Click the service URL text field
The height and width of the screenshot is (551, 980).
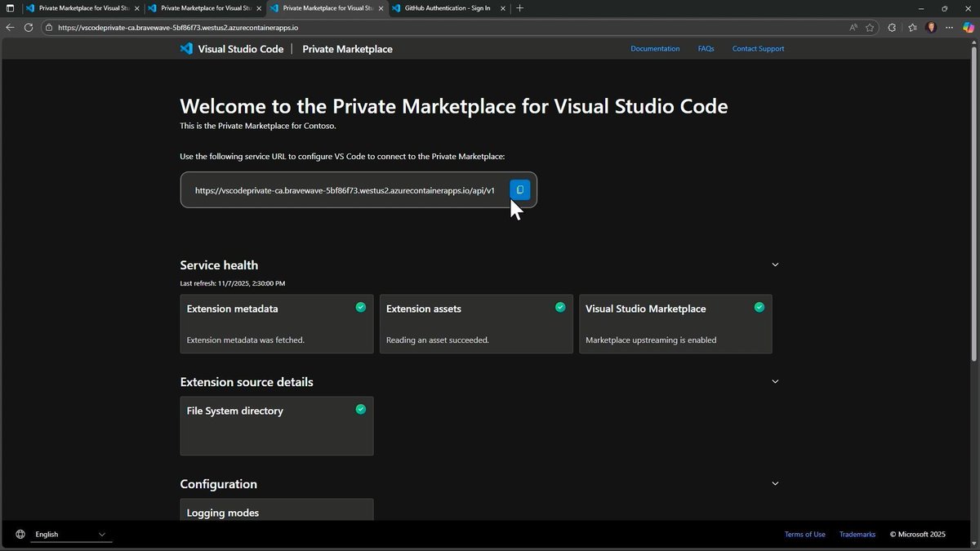(343, 189)
